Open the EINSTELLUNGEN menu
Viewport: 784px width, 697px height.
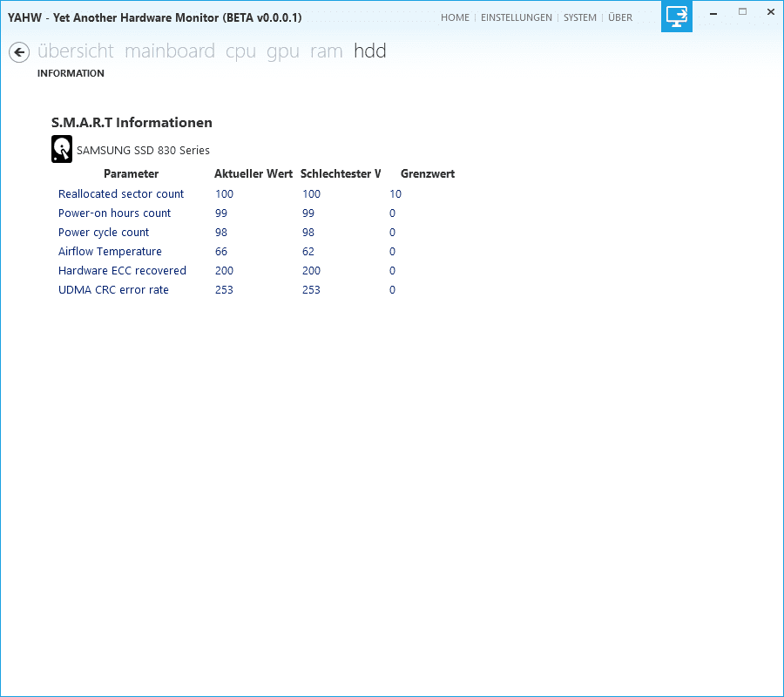[x=517, y=17]
